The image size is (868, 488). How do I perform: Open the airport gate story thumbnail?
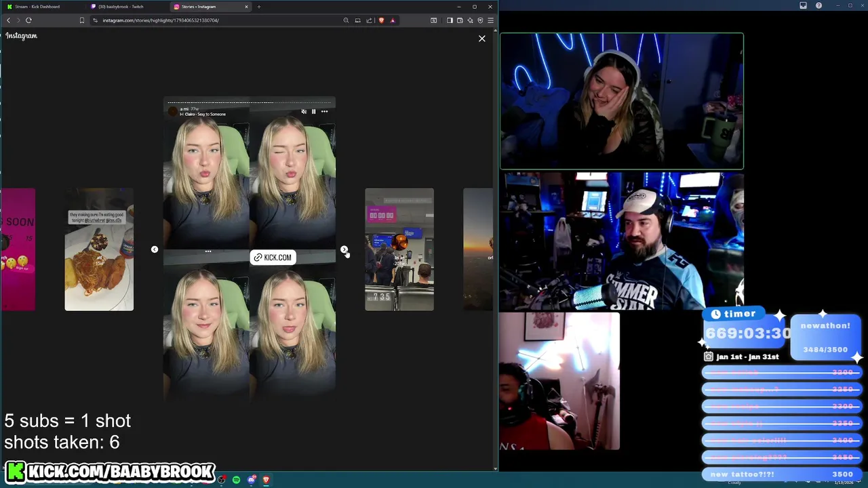tap(399, 249)
